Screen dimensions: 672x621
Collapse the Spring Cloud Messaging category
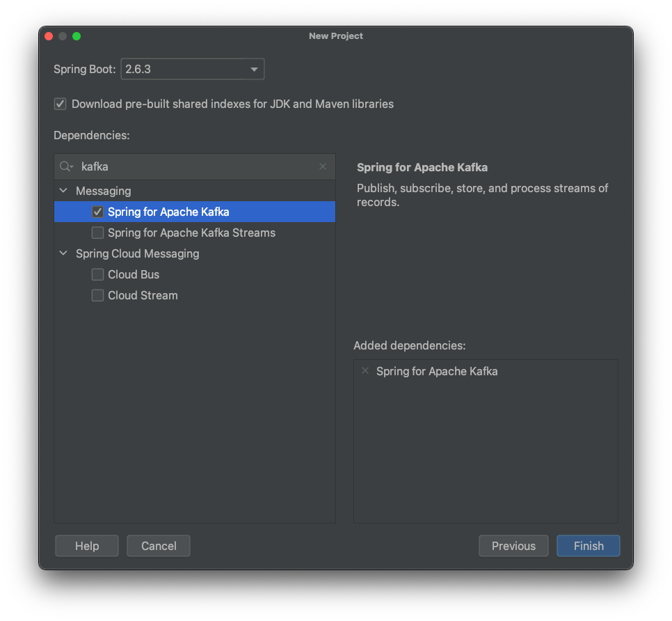pyautogui.click(x=63, y=253)
